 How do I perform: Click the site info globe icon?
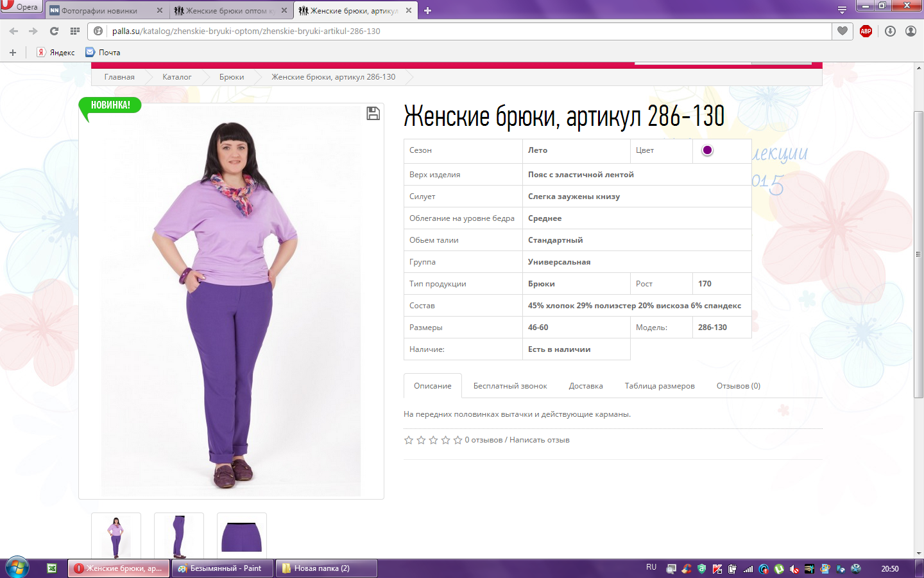pos(98,31)
